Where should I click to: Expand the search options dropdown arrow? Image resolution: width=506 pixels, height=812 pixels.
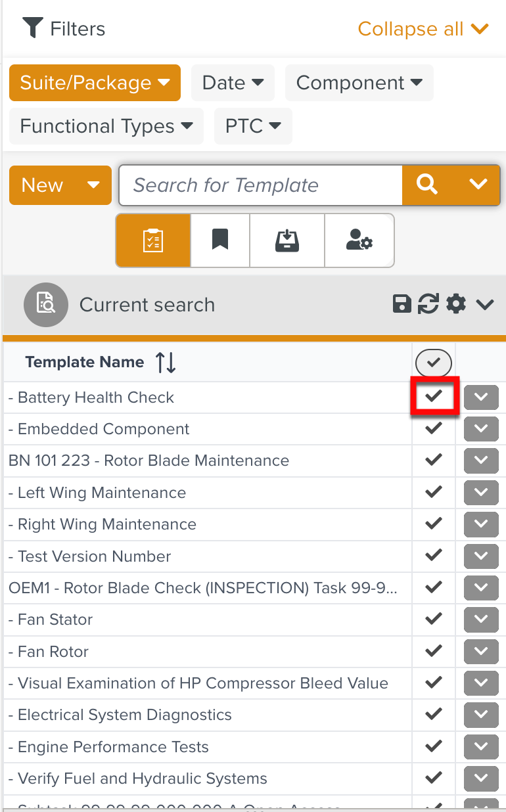479,185
